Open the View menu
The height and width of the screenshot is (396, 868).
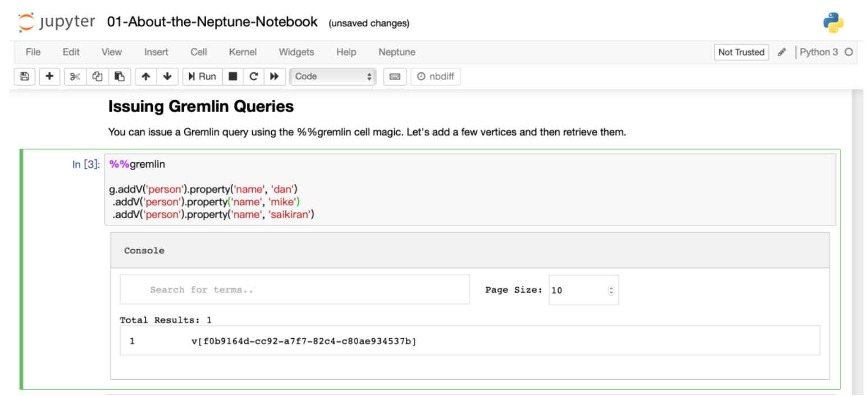[112, 52]
